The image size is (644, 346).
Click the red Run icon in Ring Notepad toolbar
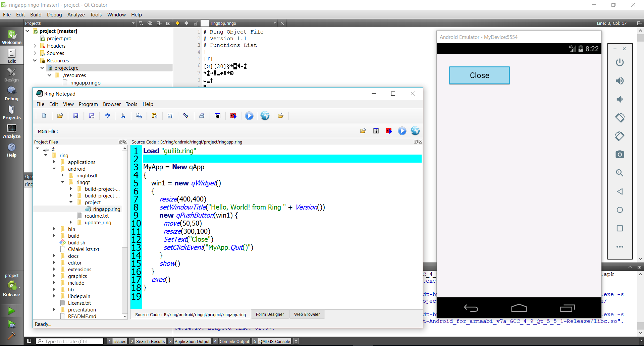[x=233, y=116]
